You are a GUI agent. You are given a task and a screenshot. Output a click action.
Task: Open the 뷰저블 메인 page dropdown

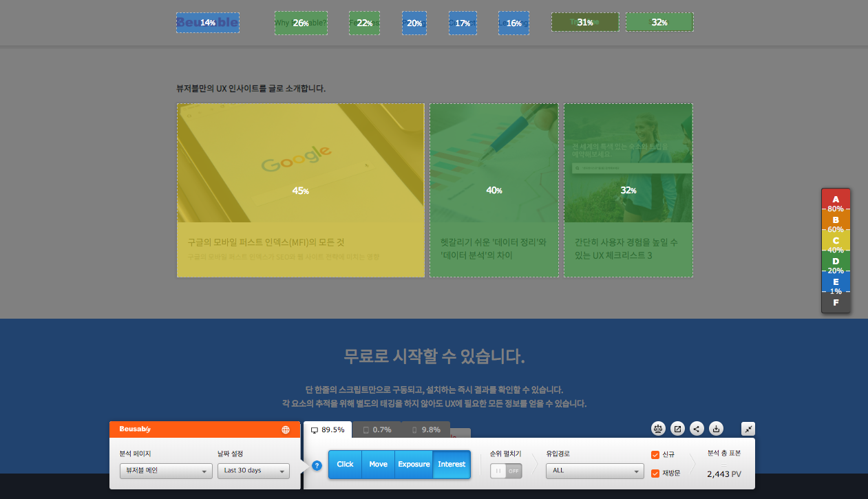(166, 471)
